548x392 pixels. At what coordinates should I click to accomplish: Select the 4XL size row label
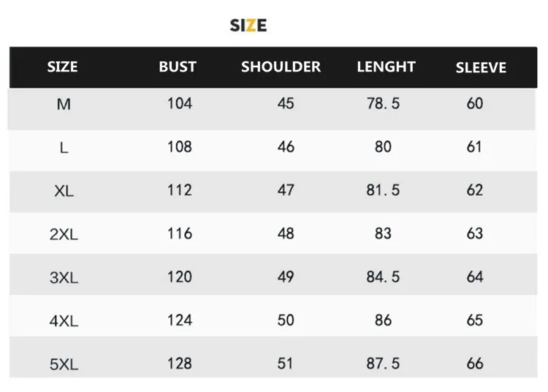point(64,320)
